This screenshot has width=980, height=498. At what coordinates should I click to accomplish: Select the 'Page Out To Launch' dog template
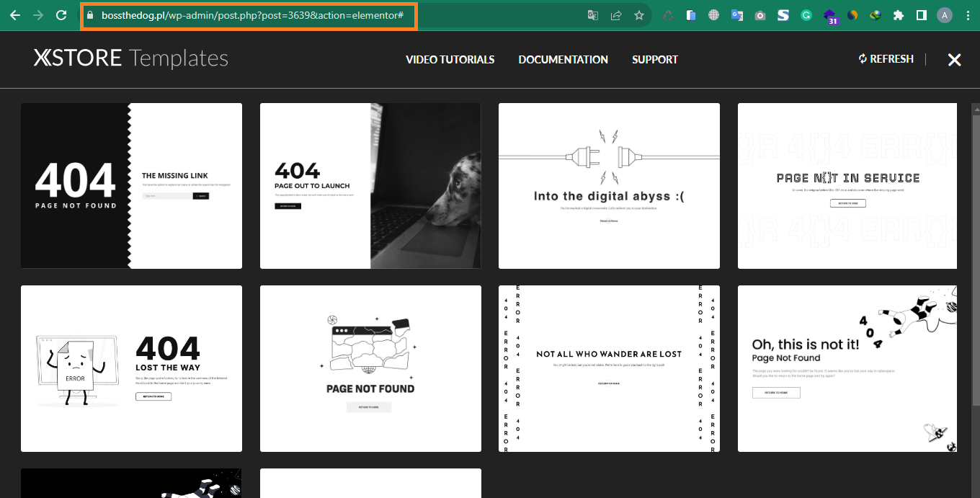point(370,186)
